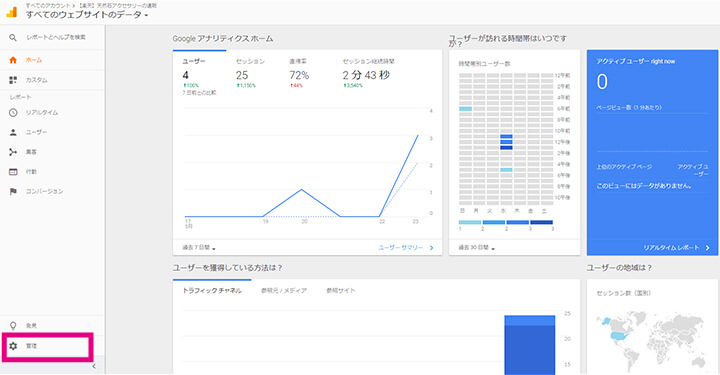Click the Google Analytics logo icon
The width and height of the screenshot is (720, 375).
pos(11,11)
